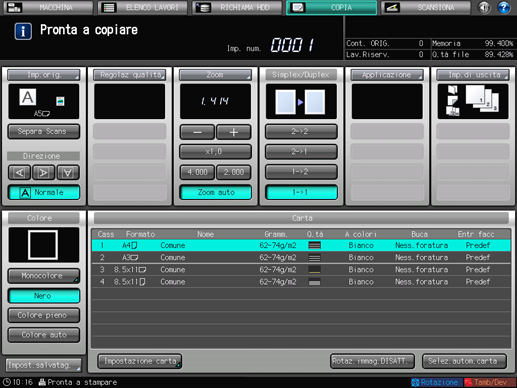The height and width of the screenshot is (388, 517).
Task: Increase zoom with the plus button
Action: [x=234, y=132]
